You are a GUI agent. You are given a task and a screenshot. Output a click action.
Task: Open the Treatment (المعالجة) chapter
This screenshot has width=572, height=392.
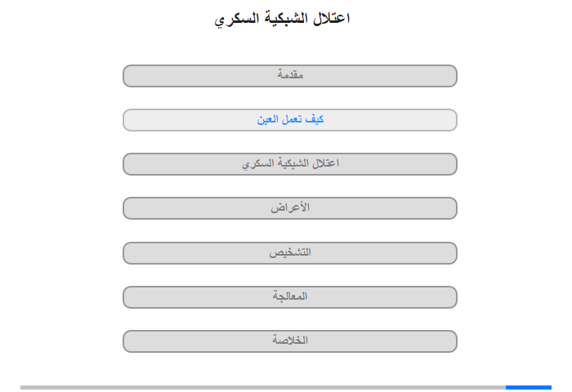pos(290,297)
